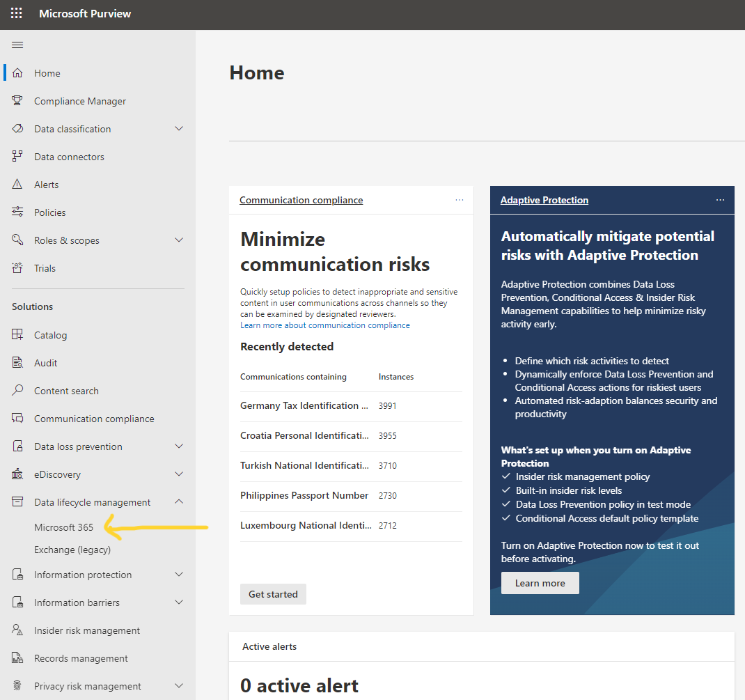The image size is (745, 700).
Task: Open Records management from sidebar
Action: pyautogui.click(x=81, y=658)
